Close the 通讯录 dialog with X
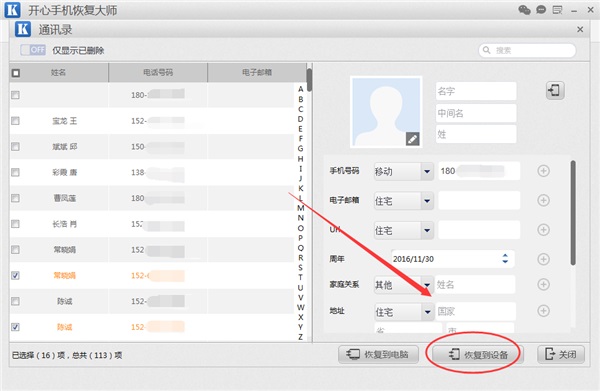This screenshot has width=600, height=391. click(580, 29)
